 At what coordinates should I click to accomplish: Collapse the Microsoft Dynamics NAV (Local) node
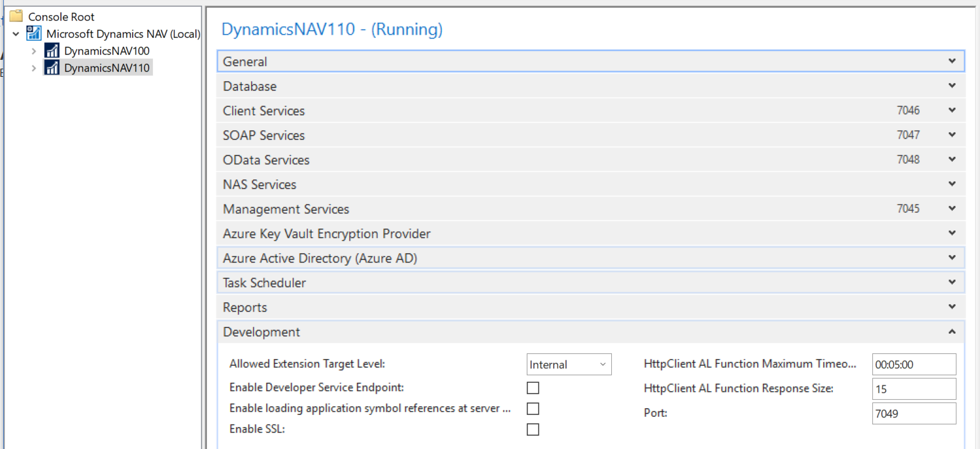click(16, 34)
